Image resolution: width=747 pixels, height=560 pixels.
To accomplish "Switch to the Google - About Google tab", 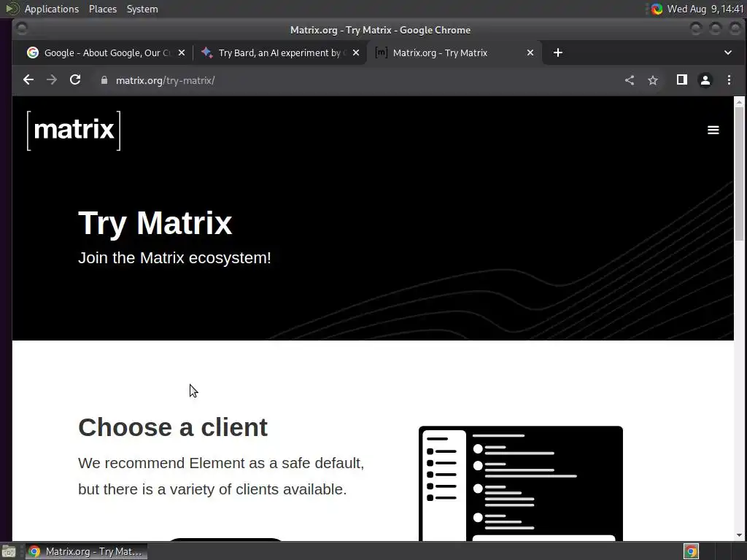I will 106,52.
